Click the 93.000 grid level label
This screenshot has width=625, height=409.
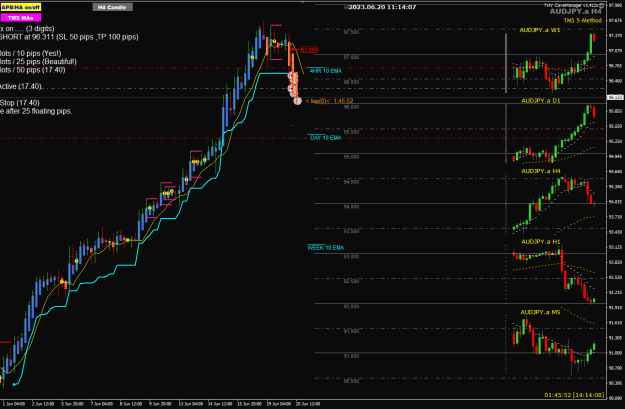351,256
